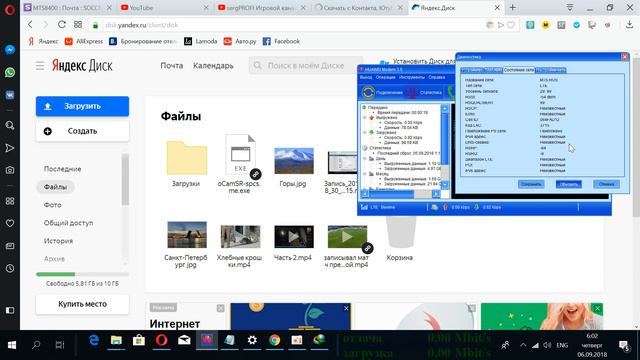
Task: Click scroll-up arrow in Huawei statistics tree
Action: (445, 109)
